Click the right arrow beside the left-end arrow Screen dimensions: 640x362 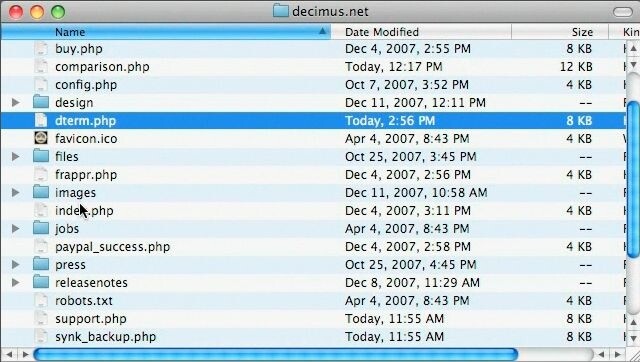pos(25,354)
